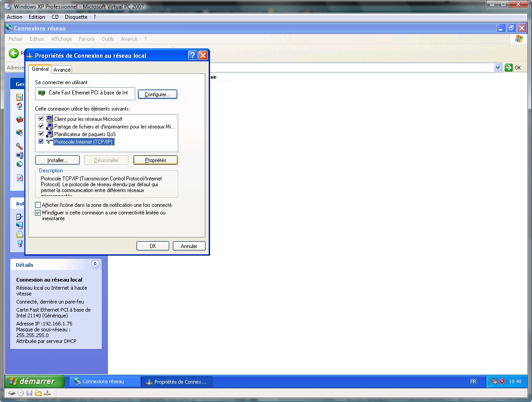This screenshot has height=402, width=532.
Task: Click the document with checkmark sidebar icon
Action: tap(20, 178)
